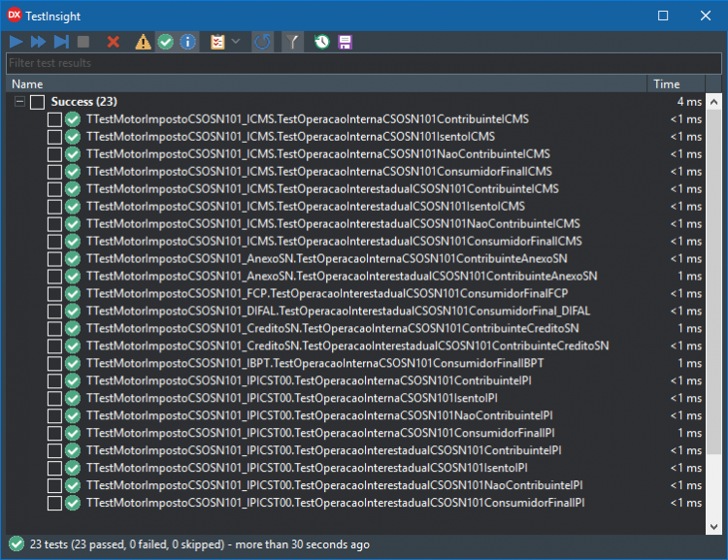Sort by the Time column header
Screen dimensions: 728x560
pos(677,84)
